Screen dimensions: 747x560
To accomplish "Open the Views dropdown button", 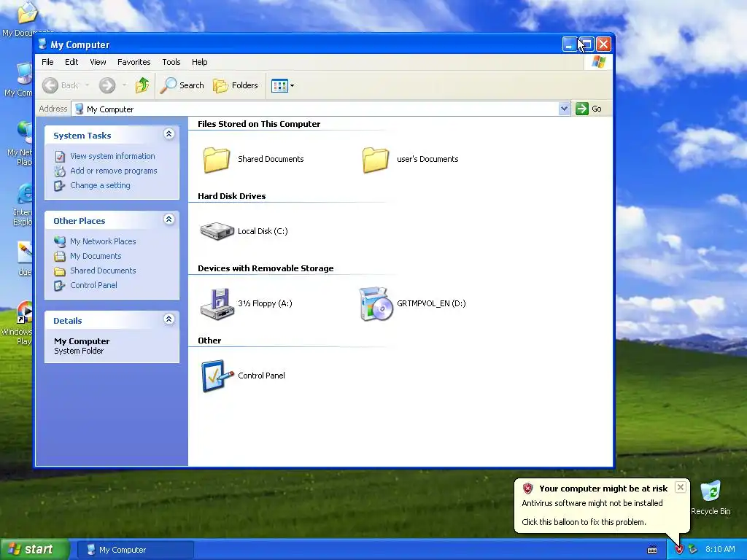I will click(x=282, y=86).
